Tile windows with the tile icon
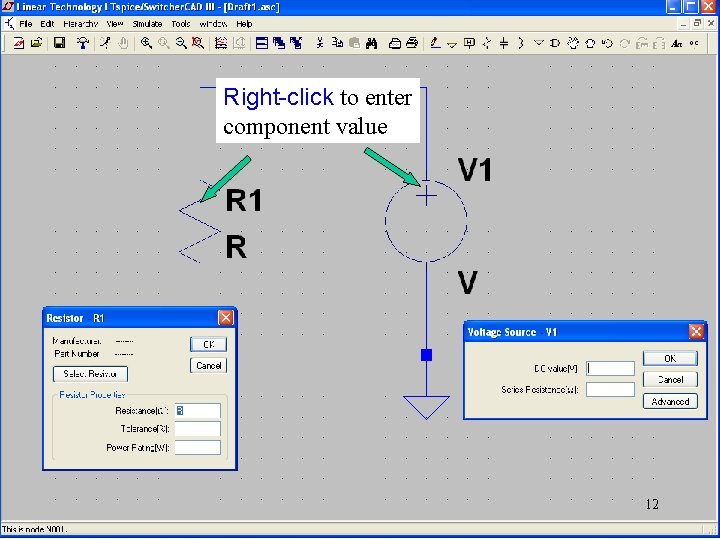 point(262,43)
